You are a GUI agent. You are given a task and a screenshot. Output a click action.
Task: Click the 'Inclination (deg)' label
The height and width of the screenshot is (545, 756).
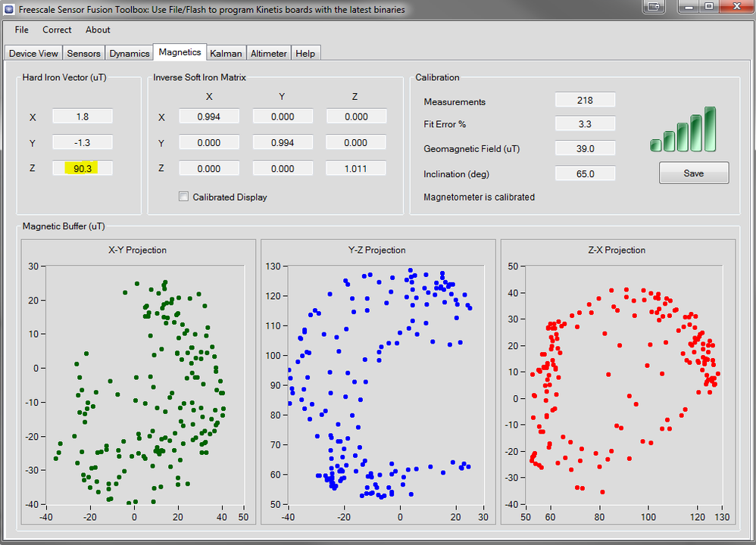[x=456, y=174]
